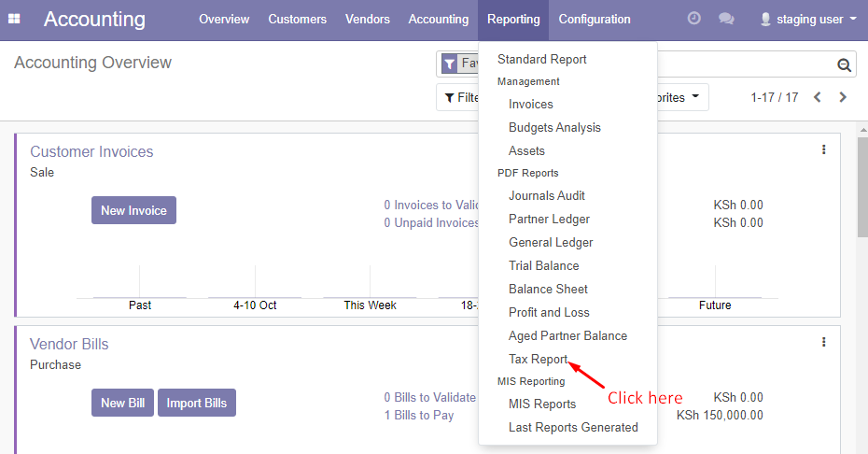Open the conversations chat icon
Image resolution: width=868 pixels, height=454 pixels.
(726, 19)
